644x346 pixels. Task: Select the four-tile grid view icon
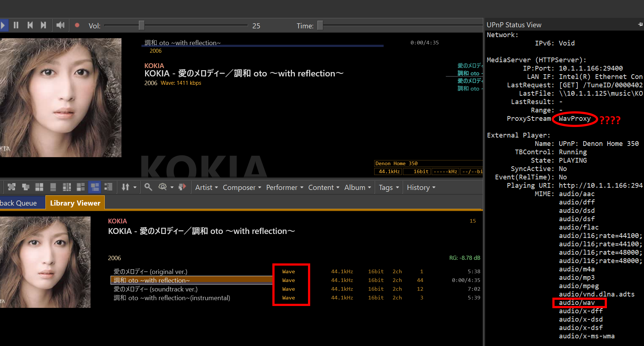pos(39,187)
